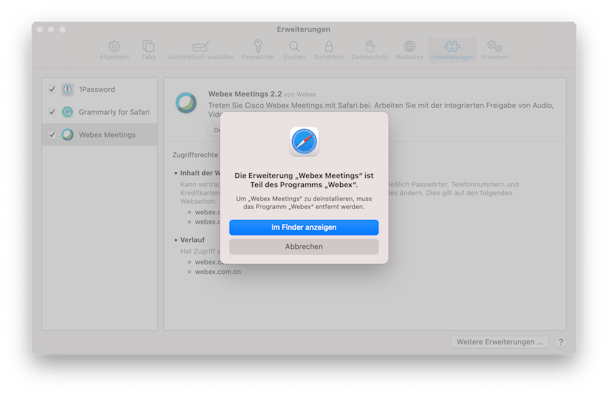This screenshot has width=608, height=396.
Task: Open the Allgemein gear preferences icon
Action: (x=114, y=47)
